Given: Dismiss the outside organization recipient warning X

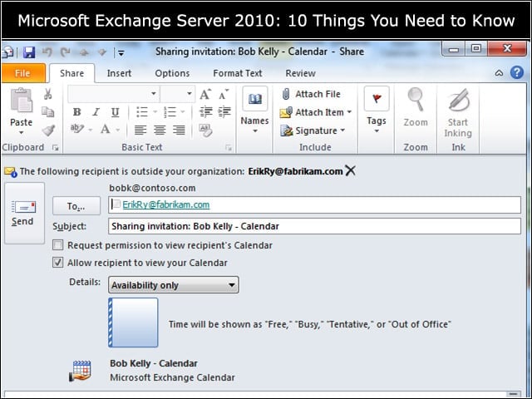Looking at the screenshot, I should [x=350, y=170].
